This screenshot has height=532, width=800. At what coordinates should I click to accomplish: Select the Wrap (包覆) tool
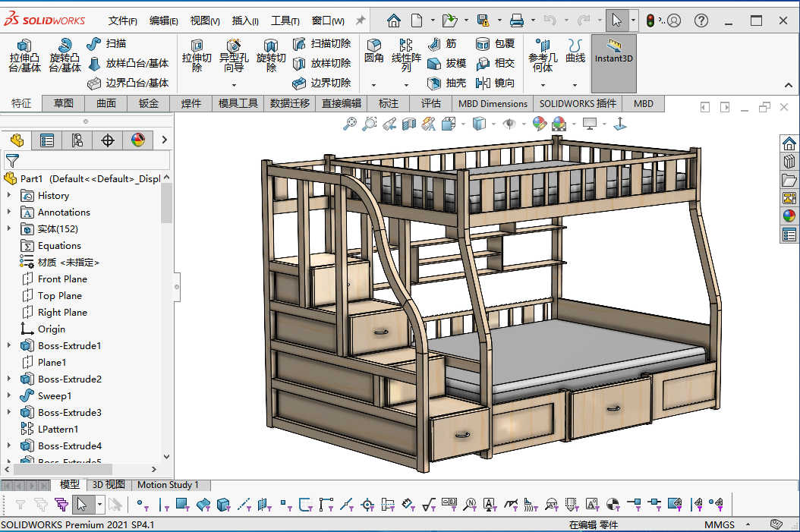pyautogui.click(x=495, y=44)
